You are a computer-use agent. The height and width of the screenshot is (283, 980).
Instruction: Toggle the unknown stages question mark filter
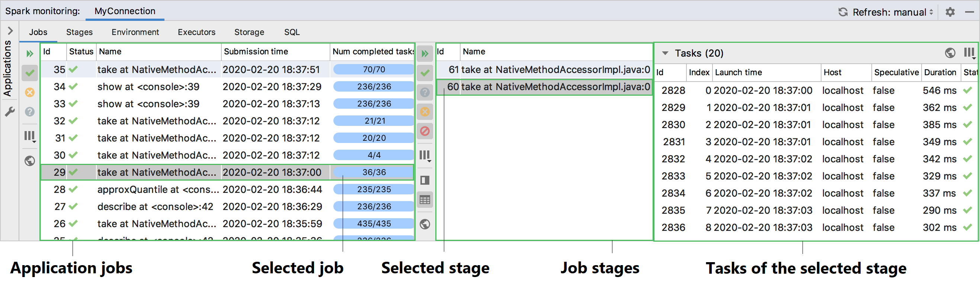[x=425, y=93]
